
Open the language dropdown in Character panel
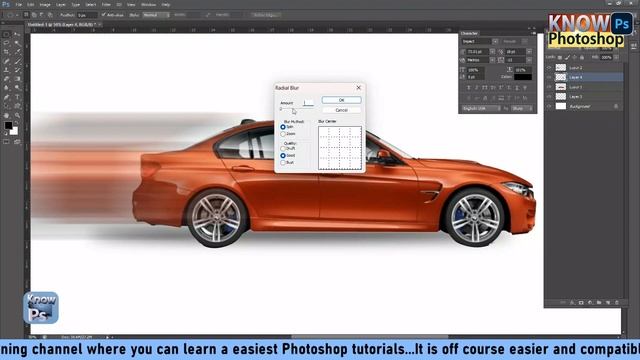coord(481,109)
